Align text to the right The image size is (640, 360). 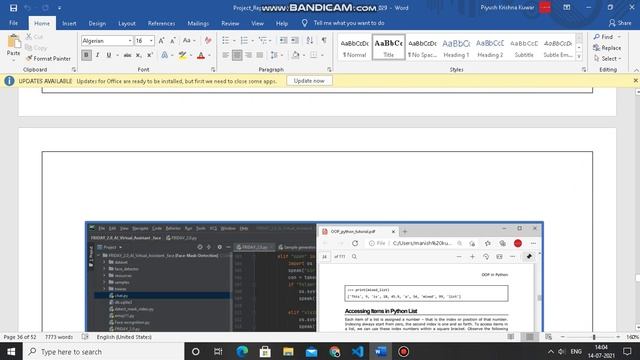click(248, 55)
